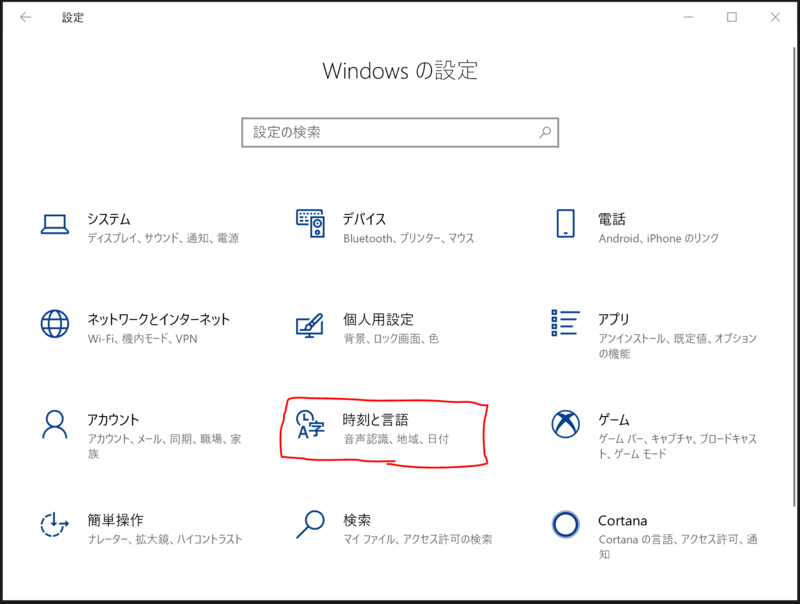Click the Wi-Fi、機内モード、VPN description
Image resolution: width=800 pixels, height=604 pixels.
[x=142, y=339]
